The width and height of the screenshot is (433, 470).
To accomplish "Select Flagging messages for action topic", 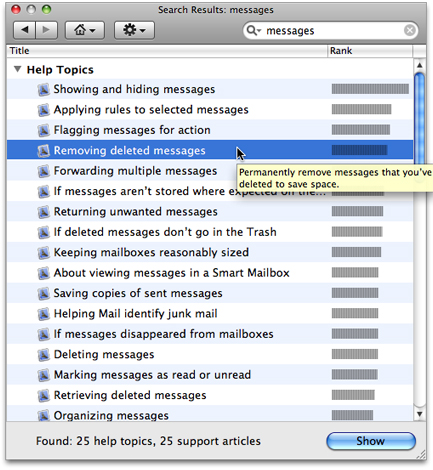I will click(210, 130).
